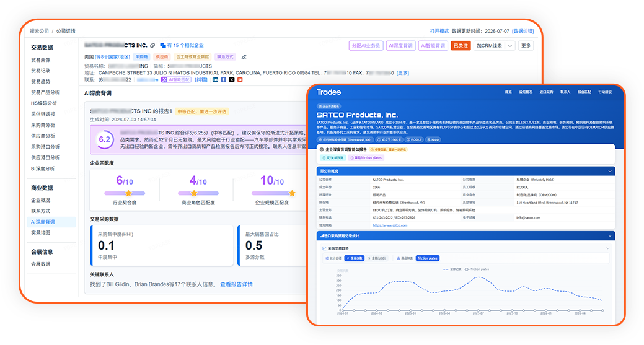
Task: Open 企业概况 in the sidebar
Action: (x=41, y=200)
